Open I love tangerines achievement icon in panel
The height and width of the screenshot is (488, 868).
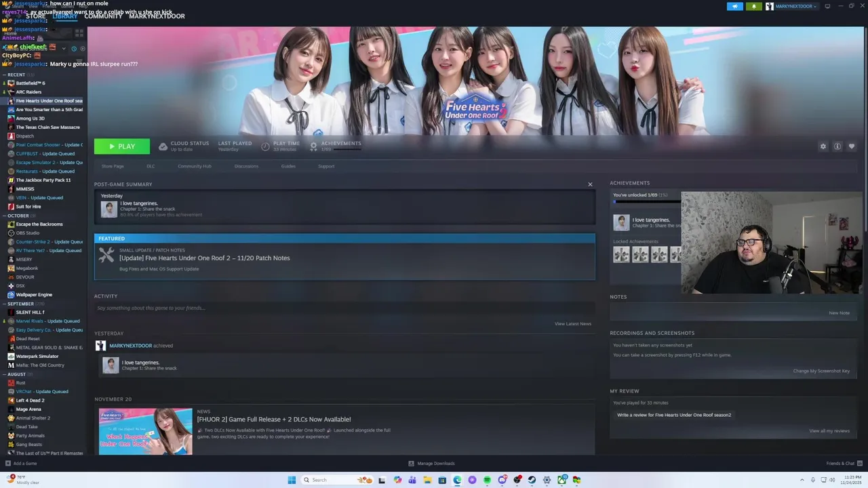pos(621,222)
